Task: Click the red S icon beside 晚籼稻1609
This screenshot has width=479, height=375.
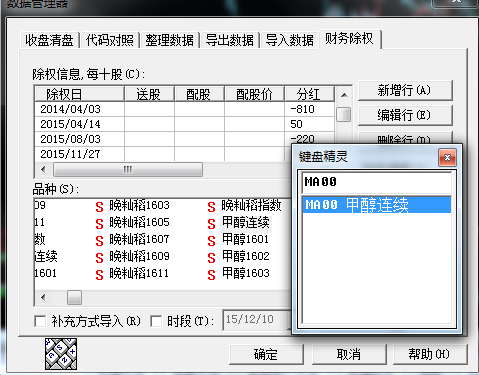Action: [x=99, y=258]
